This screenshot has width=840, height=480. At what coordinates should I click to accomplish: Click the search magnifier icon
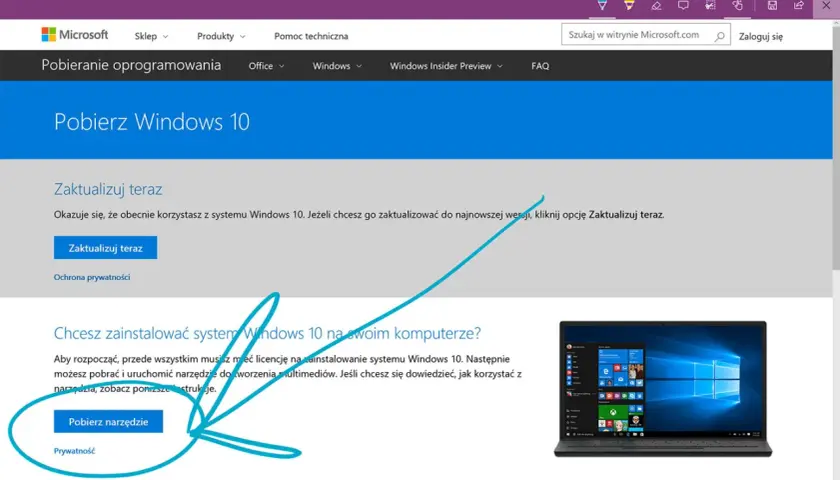719,36
